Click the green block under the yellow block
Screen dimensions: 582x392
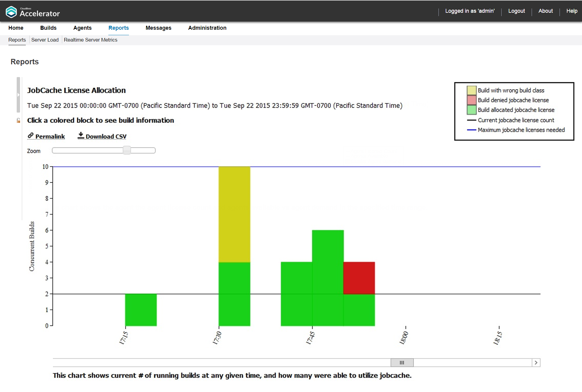234,294
